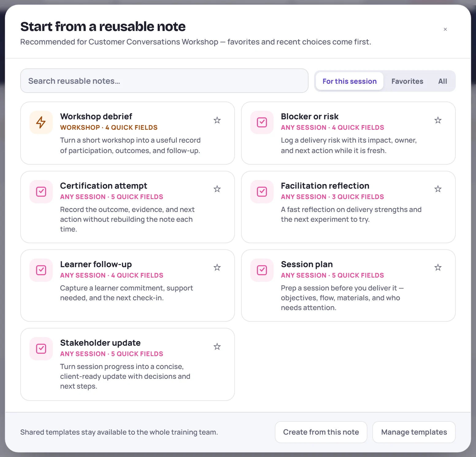Switch to the For this session tab
Viewport: 476px width, 457px height.
pos(350,81)
